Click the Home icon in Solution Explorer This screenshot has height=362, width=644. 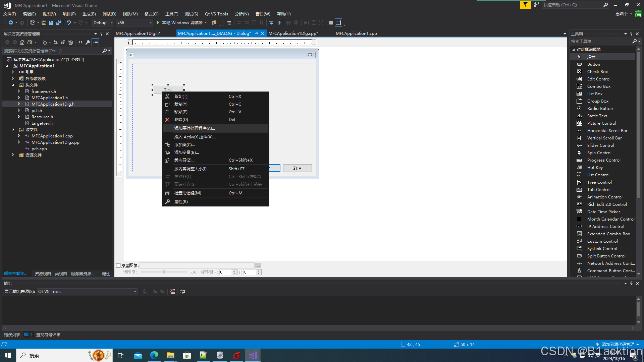click(x=22, y=42)
